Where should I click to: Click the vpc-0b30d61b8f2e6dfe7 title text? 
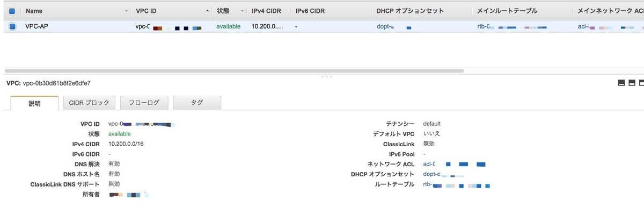tap(56, 83)
